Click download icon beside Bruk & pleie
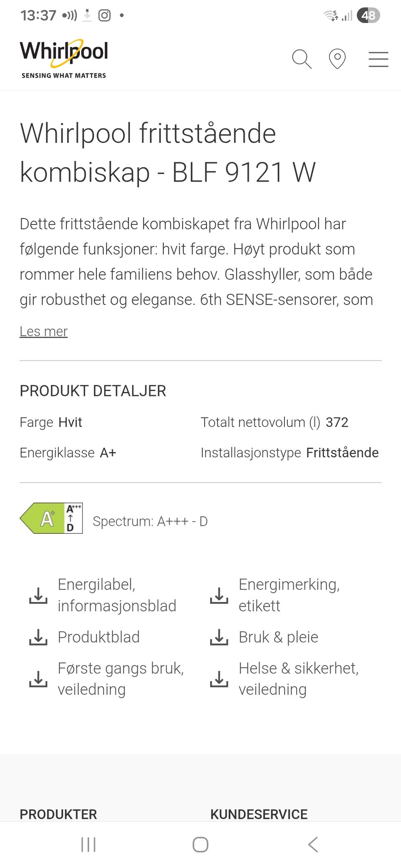Screen dimensions: 401x868 coord(219,637)
